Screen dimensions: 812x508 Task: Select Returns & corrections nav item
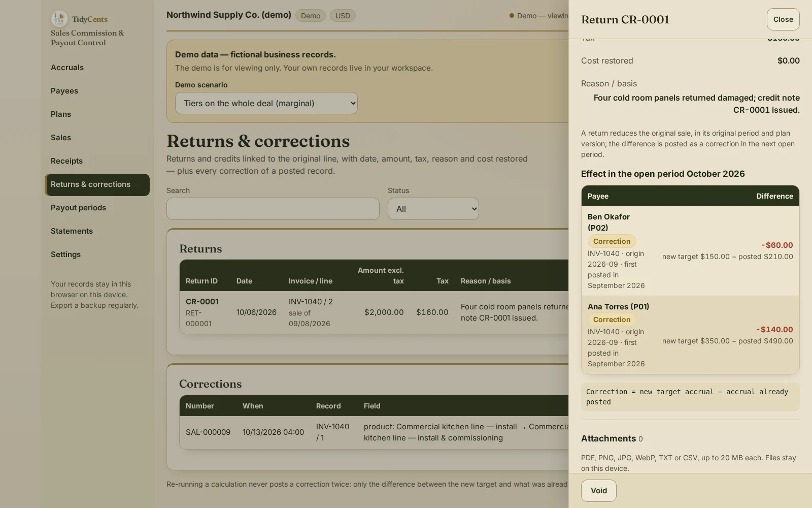[97, 184]
